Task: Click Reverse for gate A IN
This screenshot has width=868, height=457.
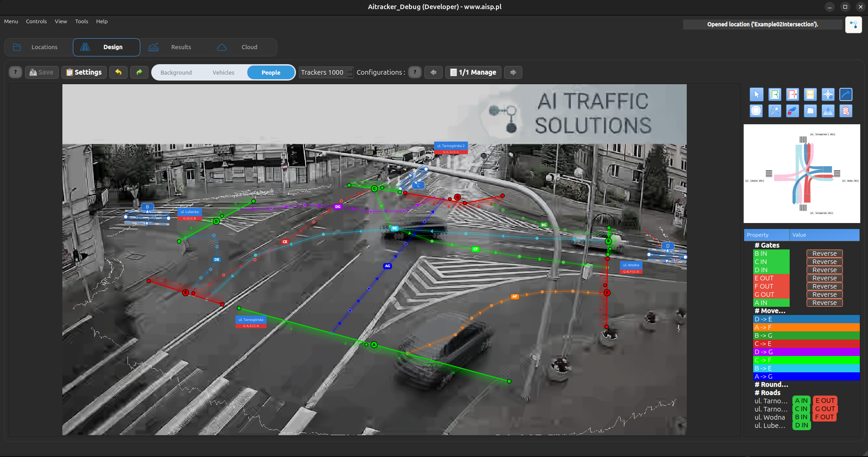Action: (x=824, y=303)
